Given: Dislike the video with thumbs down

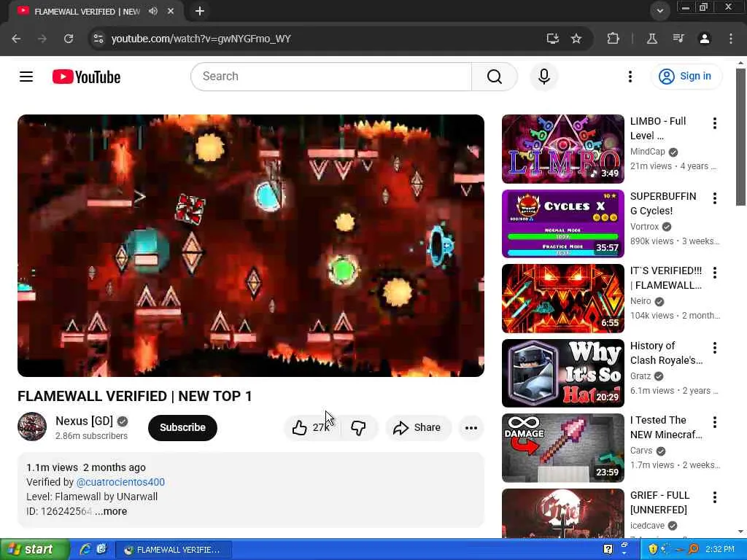Looking at the screenshot, I should [x=359, y=427].
